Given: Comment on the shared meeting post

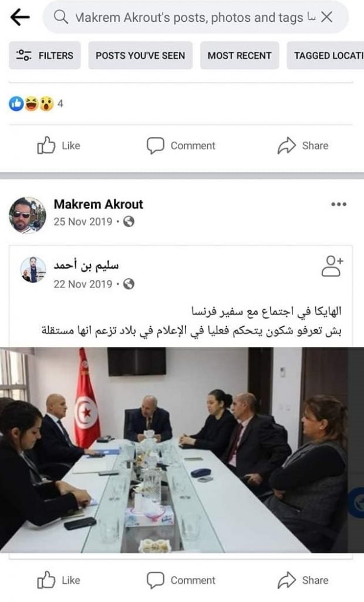Looking at the screenshot, I should (181, 580).
